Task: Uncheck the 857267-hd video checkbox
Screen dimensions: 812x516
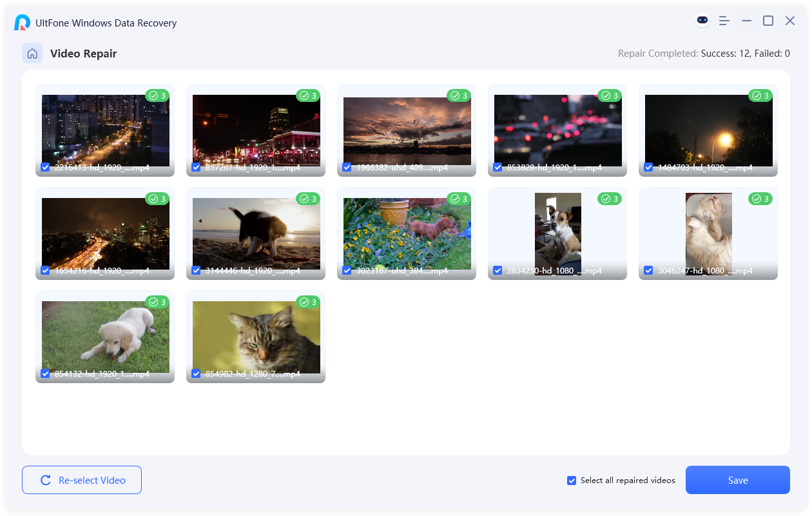Action: 196,166
